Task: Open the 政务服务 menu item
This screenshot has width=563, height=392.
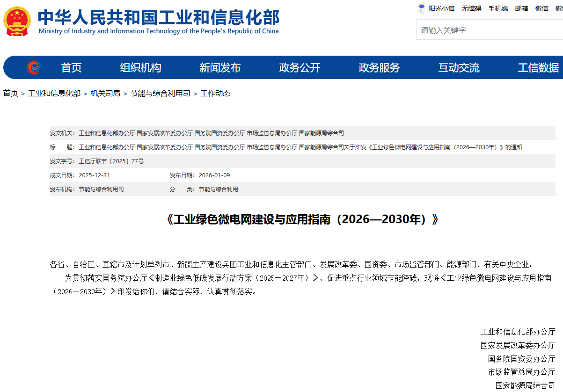Action: pos(379,68)
